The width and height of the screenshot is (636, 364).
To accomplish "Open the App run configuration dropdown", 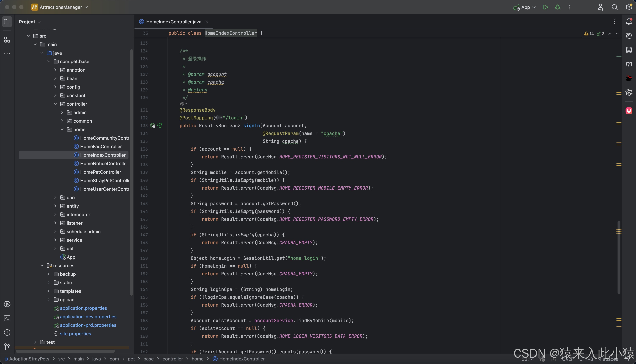I will [x=524, y=7].
